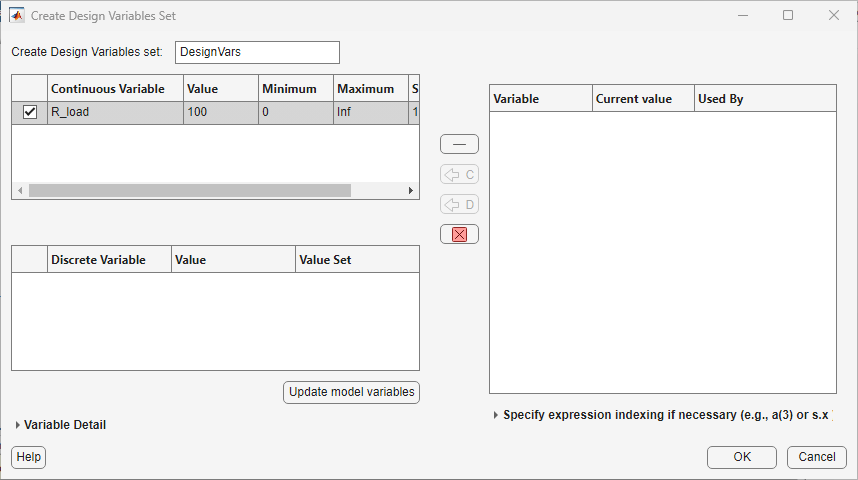Uncheck the R_load variable checkbox
This screenshot has width=858, height=480.
pyautogui.click(x=30, y=112)
